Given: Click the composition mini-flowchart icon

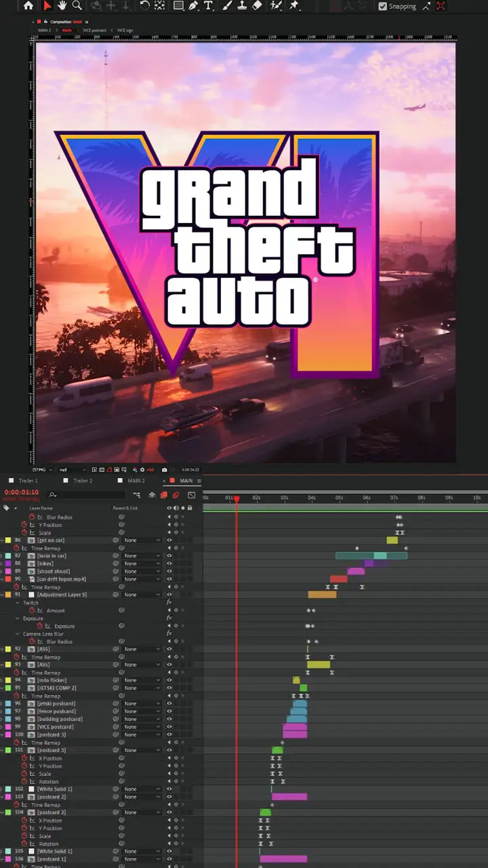Looking at the screenshot, I should [136, 495].
